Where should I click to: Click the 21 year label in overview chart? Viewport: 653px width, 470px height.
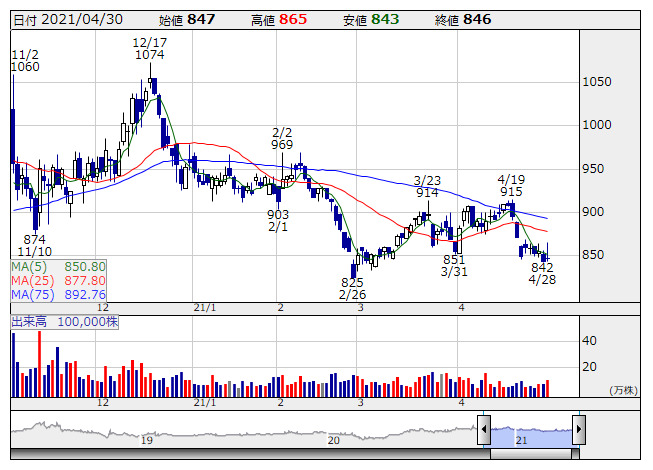pos(521,440)
